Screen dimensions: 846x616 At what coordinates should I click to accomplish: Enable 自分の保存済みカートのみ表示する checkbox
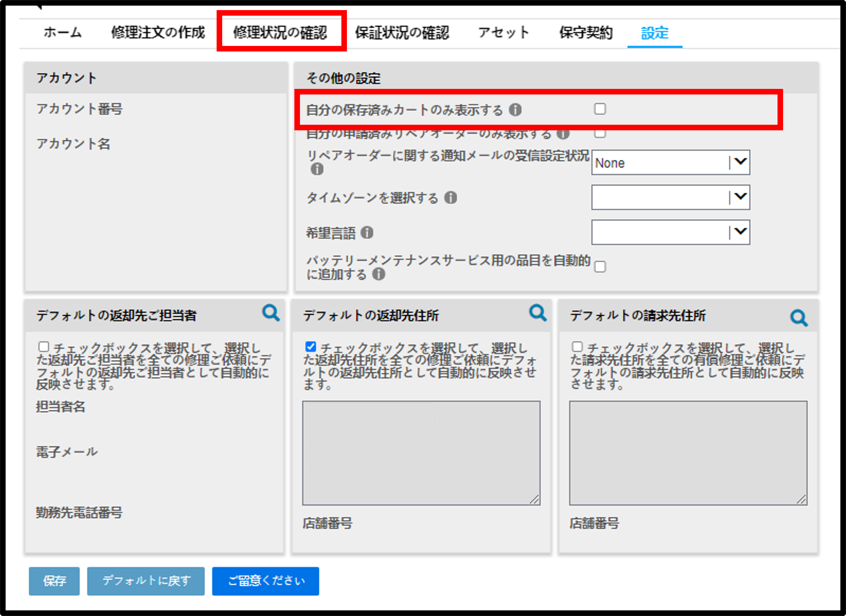pos(600,109)
